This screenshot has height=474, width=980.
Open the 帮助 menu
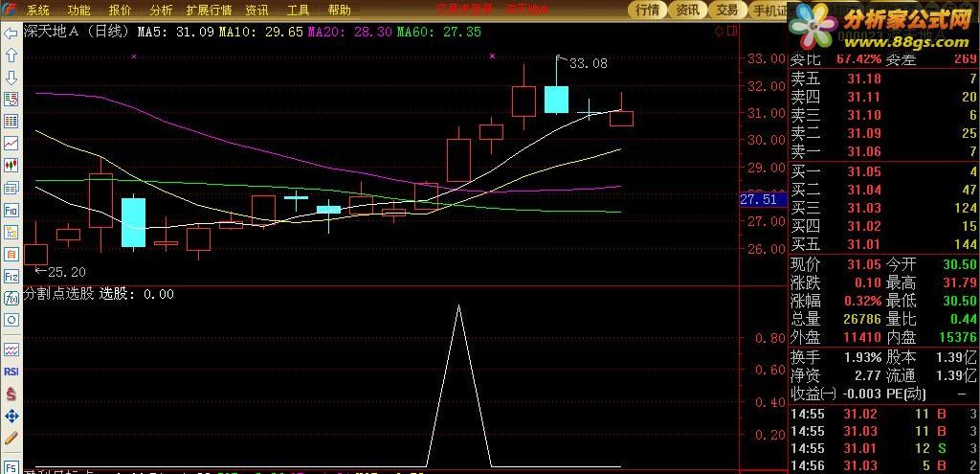pos(339,10)
